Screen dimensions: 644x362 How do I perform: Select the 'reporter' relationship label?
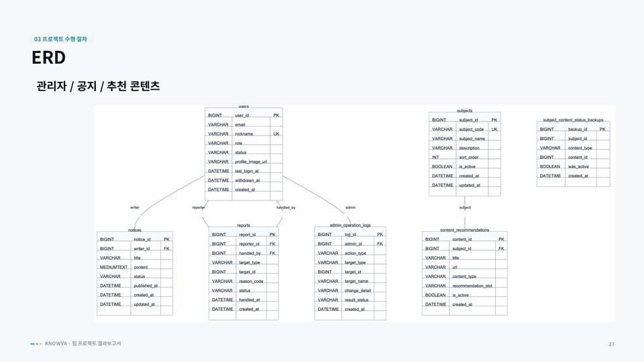point(199,208)
